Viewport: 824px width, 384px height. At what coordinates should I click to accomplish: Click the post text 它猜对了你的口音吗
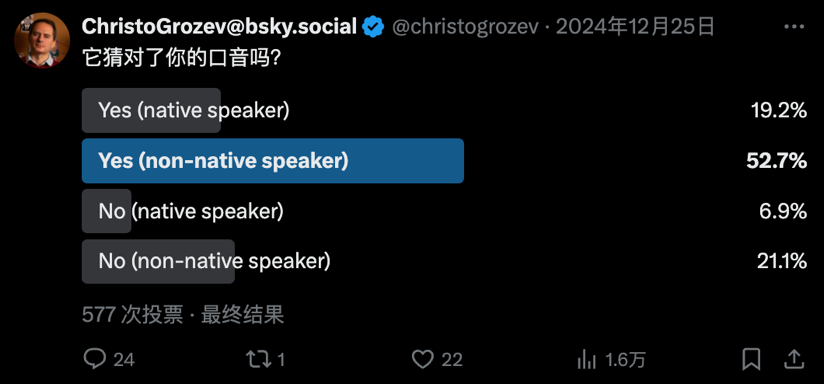(x=180, y=58)
